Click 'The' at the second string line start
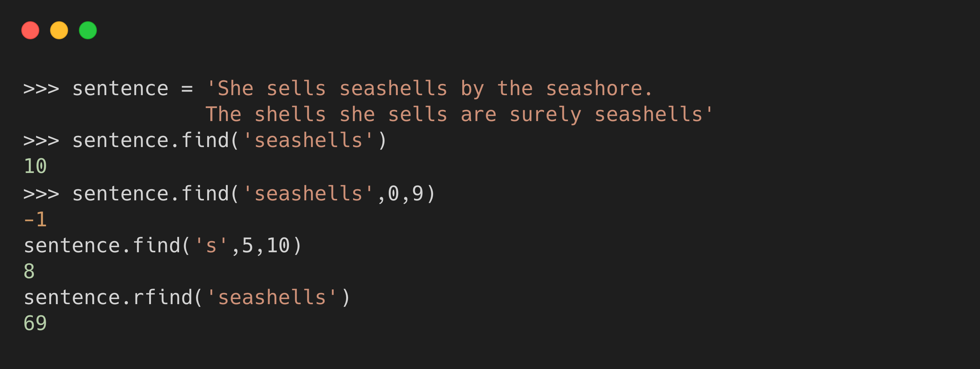Screen dimensions: 980x369 point(223,115)
